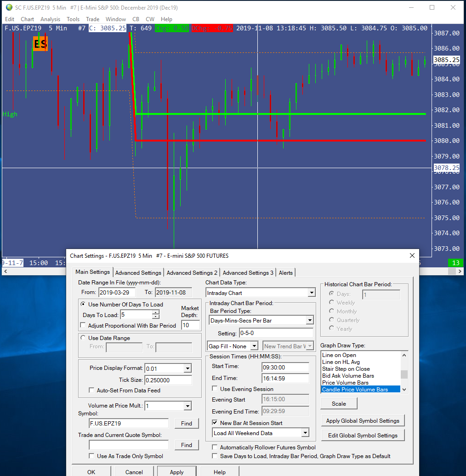Click the Sierra Chart globe icon in title bar
The image size is (466, 476).
[x=9, y=7]
